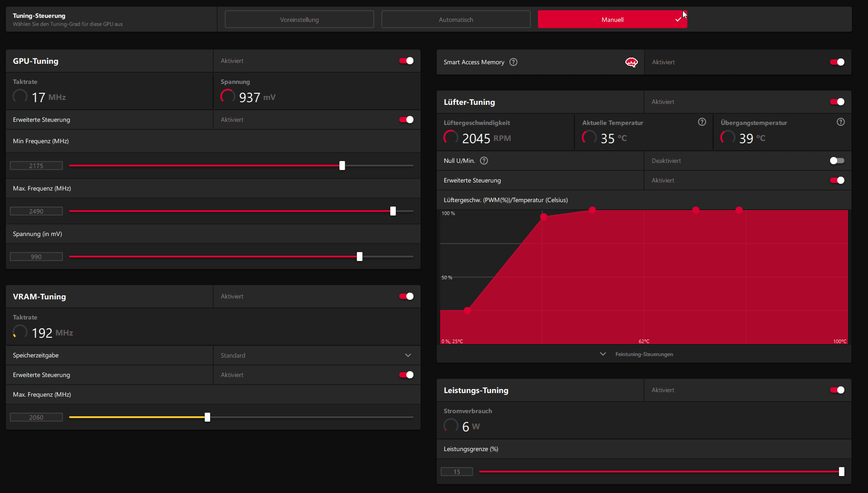Viewport: 868px width, 493px height.
Task: Open help for Aktuelle Temperatur
Action: click(702, 122)
